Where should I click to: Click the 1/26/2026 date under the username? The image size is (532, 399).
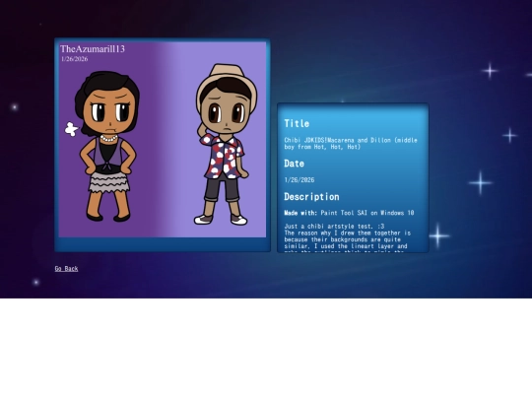(75, 59)
